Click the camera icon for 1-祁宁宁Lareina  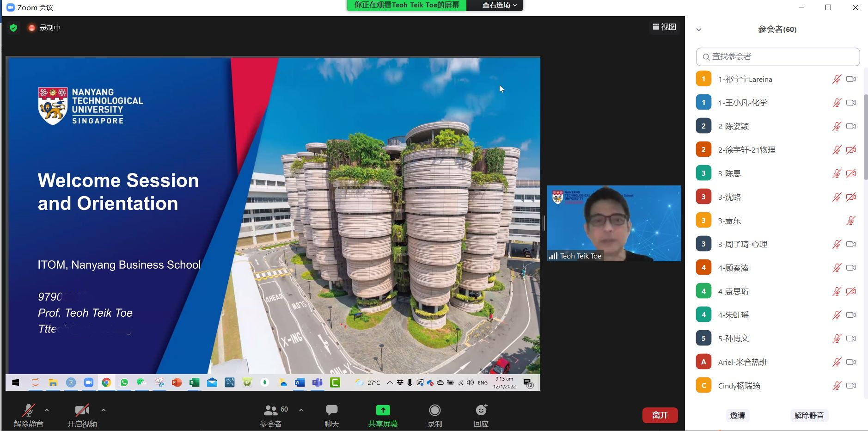tap(850, 79)
